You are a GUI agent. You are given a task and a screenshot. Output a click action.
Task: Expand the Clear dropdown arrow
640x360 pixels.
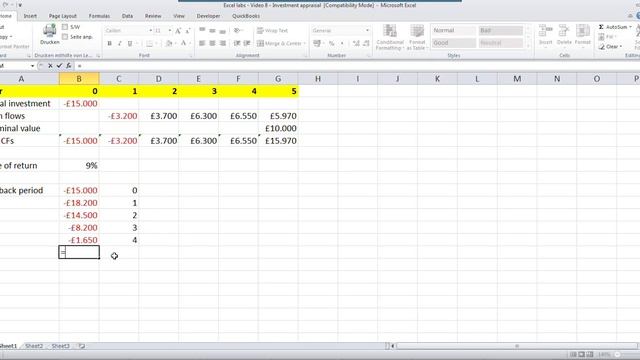coord(621,47)
